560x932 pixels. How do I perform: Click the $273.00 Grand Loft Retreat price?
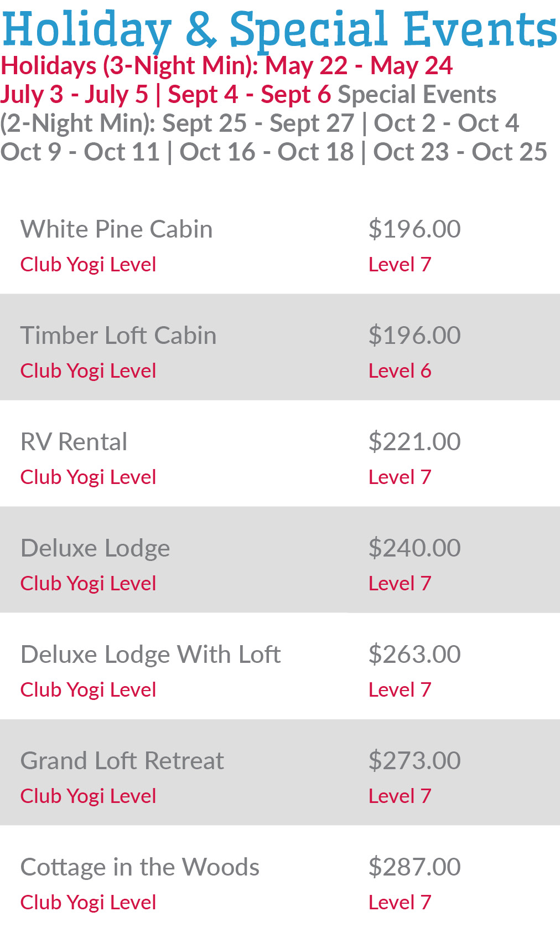414,761
